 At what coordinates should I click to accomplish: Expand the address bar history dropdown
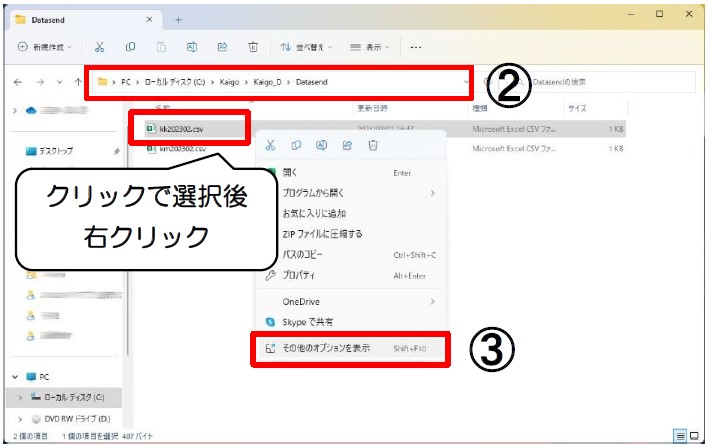(x=466, y=82)
